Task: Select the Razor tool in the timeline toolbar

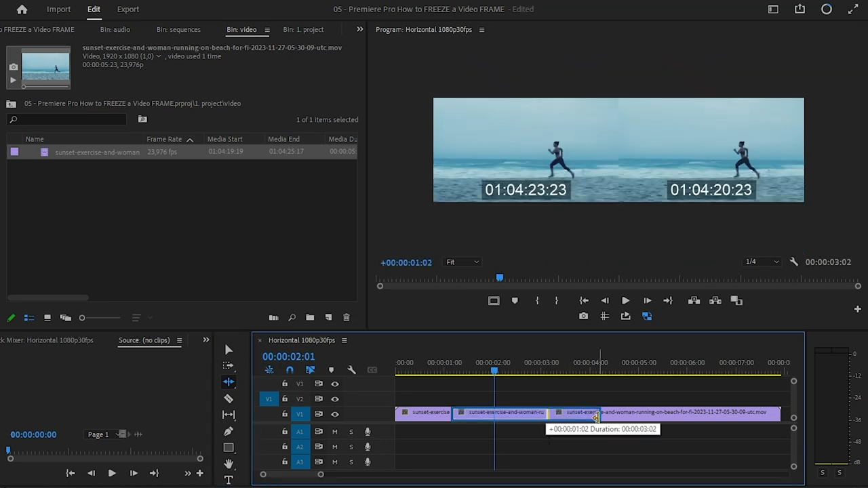Action: coord(229,399)
